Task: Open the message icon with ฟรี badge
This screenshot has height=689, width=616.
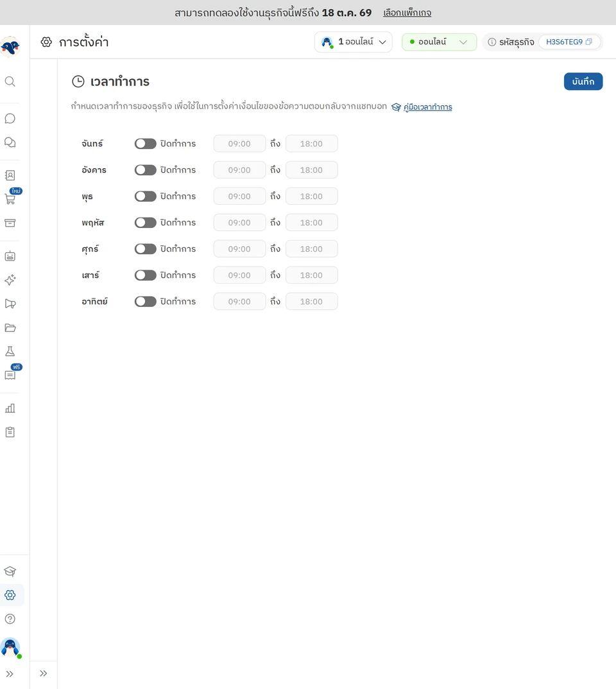Action: (10, 375)
